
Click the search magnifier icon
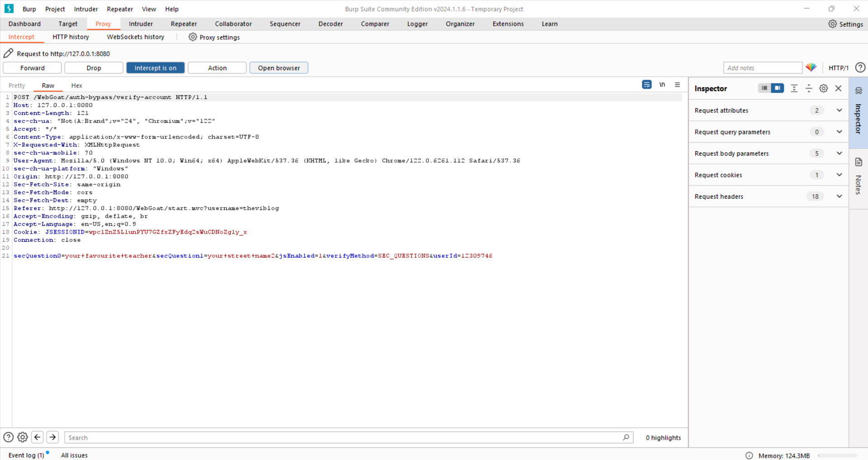626,437
